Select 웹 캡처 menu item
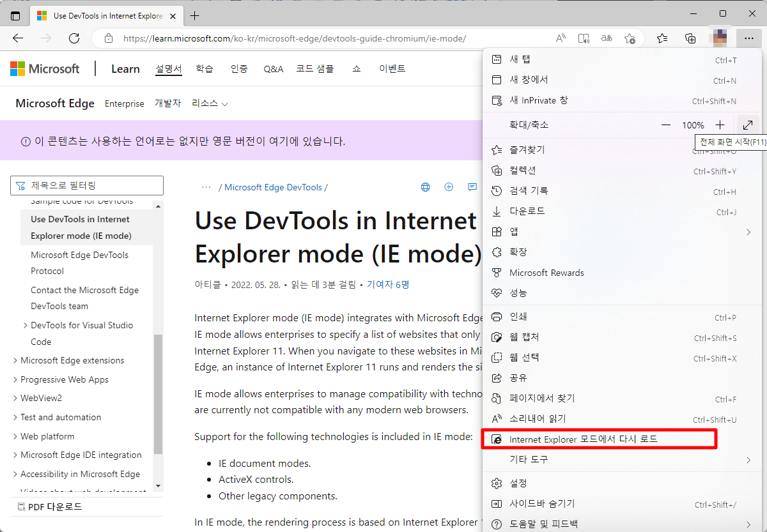Screen dimensions: 767x532 coord(623,337)
